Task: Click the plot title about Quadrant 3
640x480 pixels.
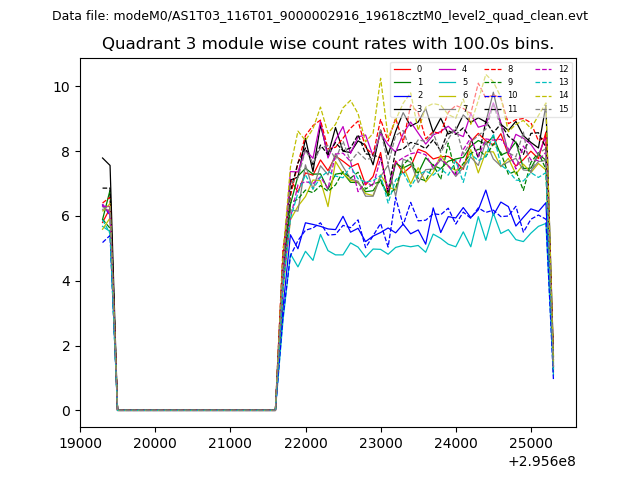Action: [x=328, y=44]
